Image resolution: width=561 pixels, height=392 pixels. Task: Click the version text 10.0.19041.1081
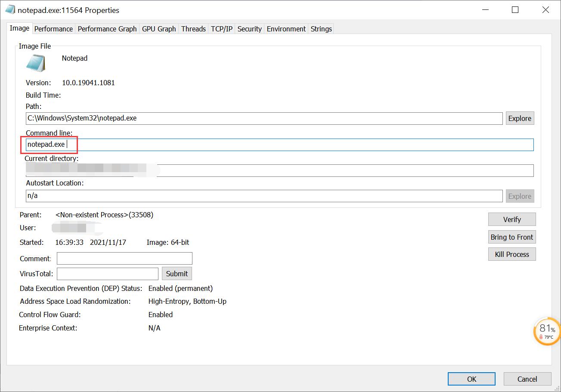click(x=88, y=83)
